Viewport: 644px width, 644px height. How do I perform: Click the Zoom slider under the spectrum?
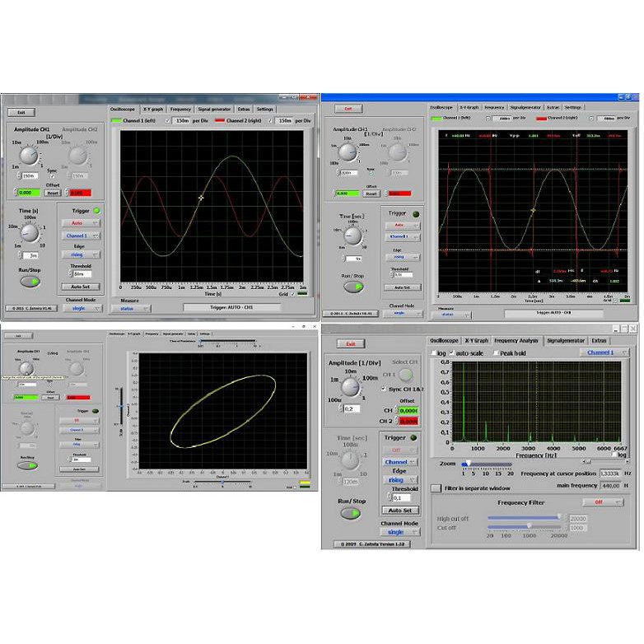click(x=467, y=464)
